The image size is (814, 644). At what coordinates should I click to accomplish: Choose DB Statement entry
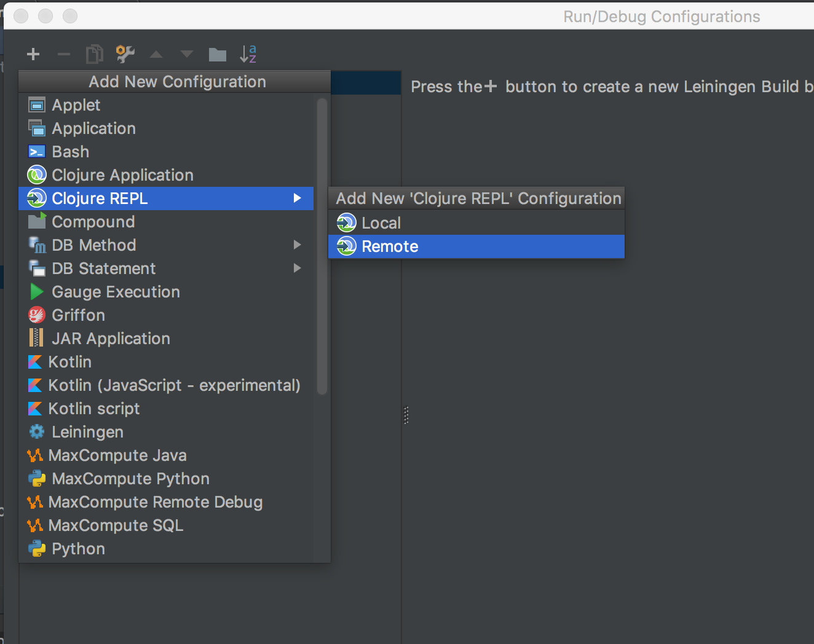coord(166,269)
